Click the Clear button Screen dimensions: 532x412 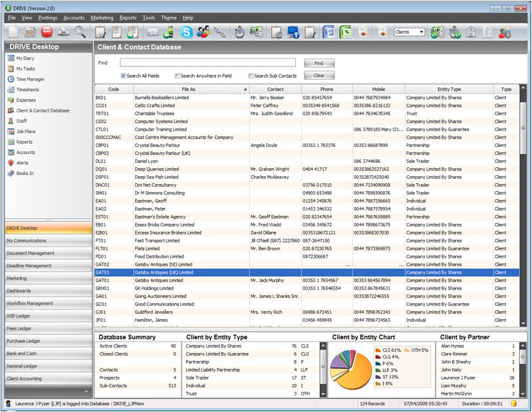pyautogui.click(x=319, y=75)
